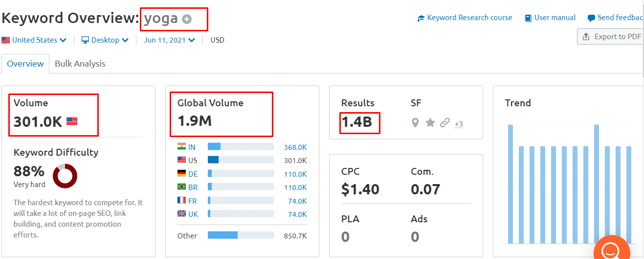The width and height of the screenshot is (644, 259).
Task: Click the 1.9M Global Volume value
Action: coord(195,120)
